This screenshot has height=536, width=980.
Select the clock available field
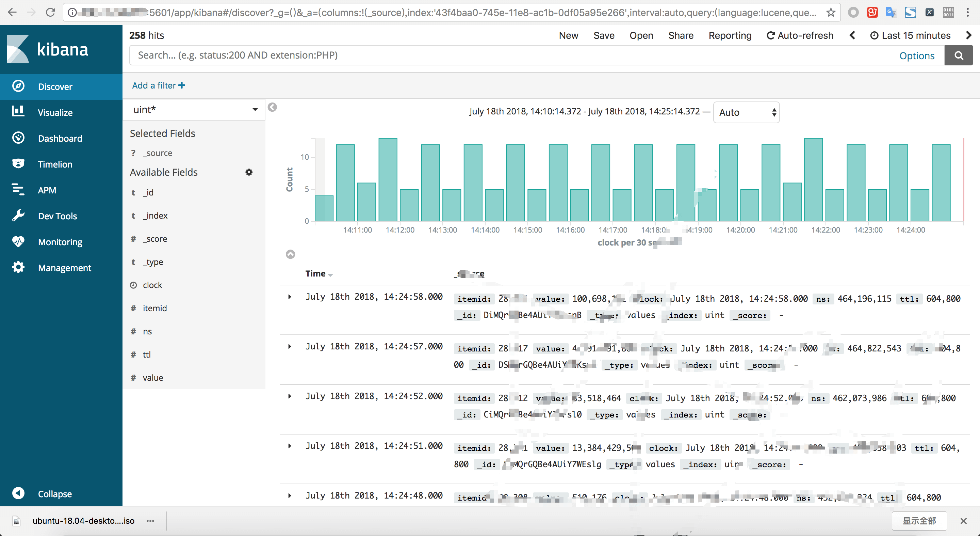click(x=152, y=285)
